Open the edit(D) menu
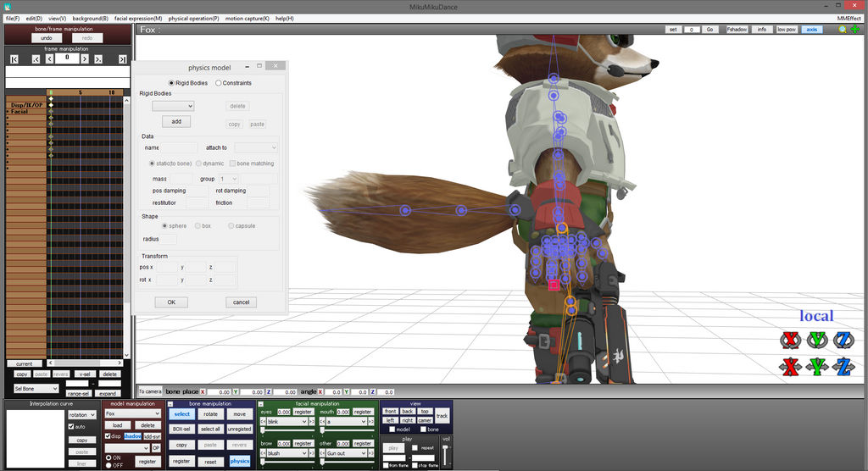This screenshot has width=868, height=471. [x=34, y=19]
